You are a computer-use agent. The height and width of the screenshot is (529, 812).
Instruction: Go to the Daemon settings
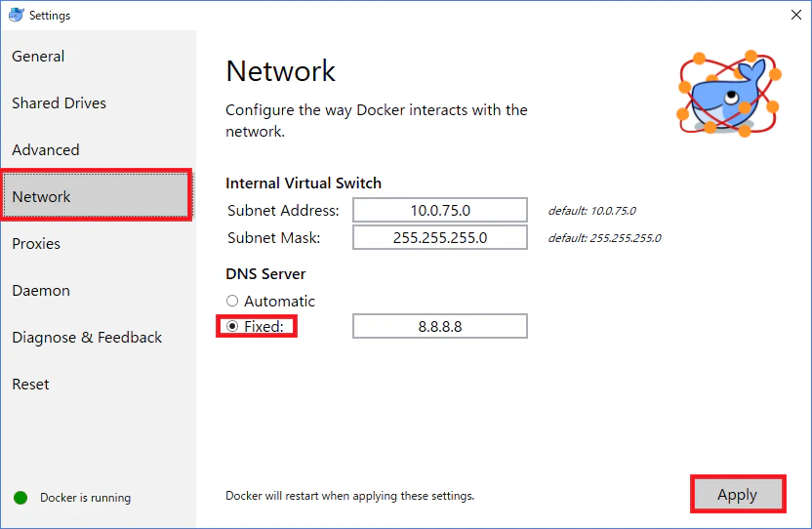(x=41, y=291)
